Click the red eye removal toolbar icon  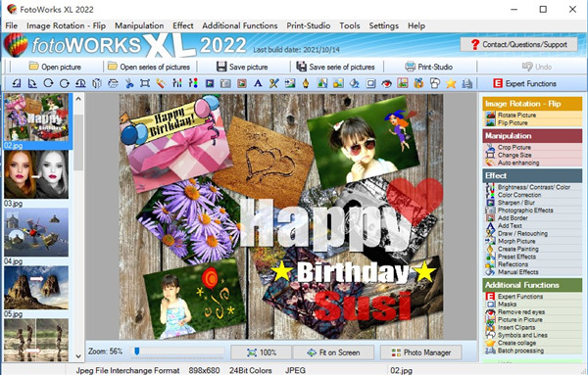[x=387, y=83]
